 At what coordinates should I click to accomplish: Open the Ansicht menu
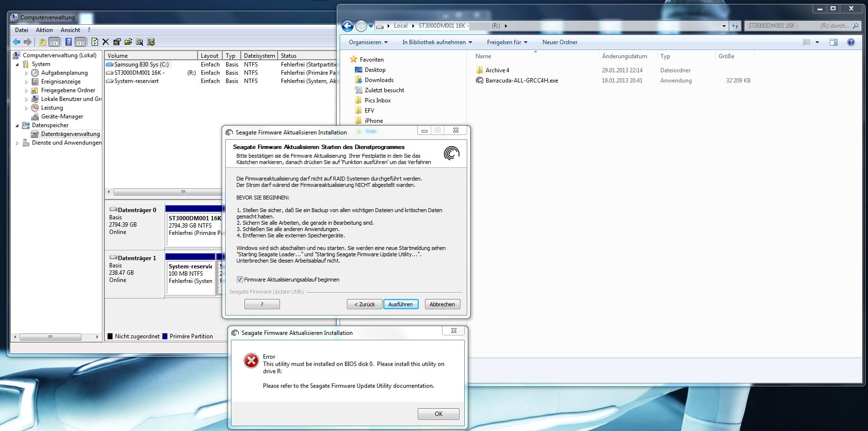point(70,30)
